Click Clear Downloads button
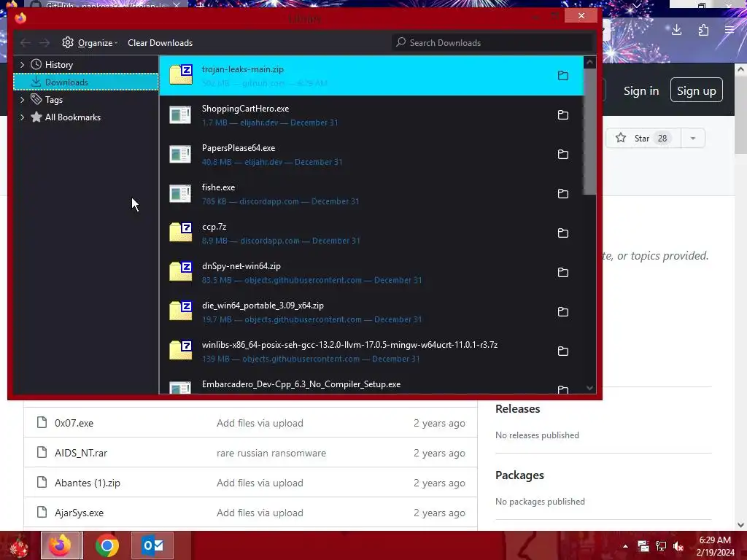 (160, 43)
